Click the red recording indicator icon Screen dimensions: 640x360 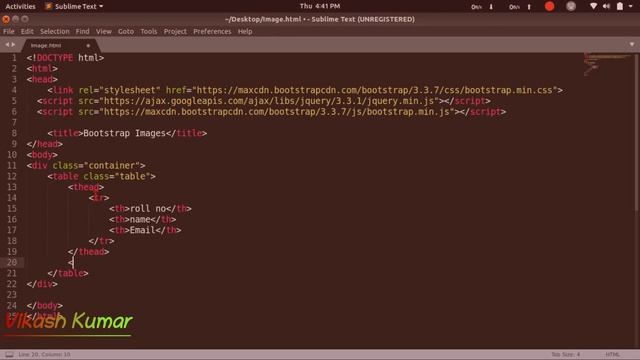(549, 6)
